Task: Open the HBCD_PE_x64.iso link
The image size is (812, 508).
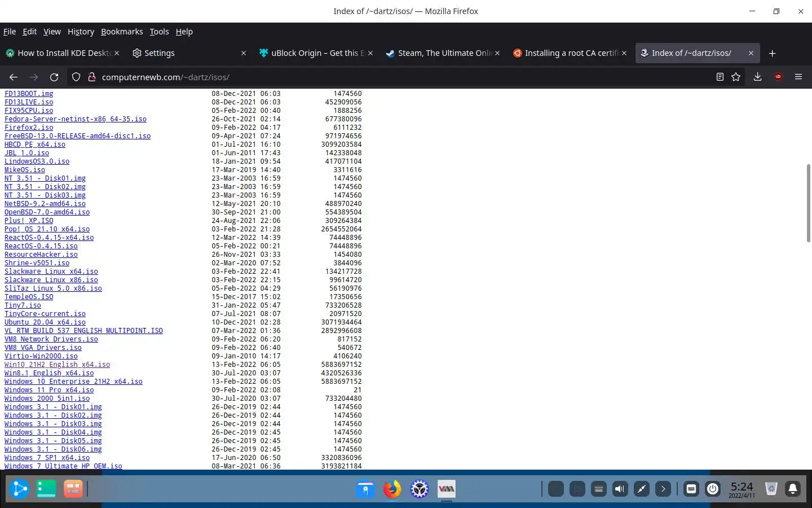Action: pyautogui.click(x=35, y=144)
